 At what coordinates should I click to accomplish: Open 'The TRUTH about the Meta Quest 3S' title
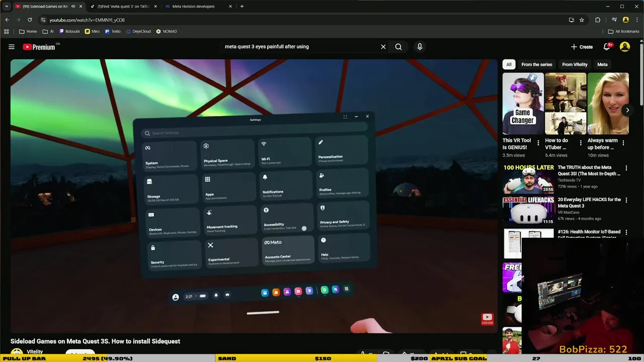pyautogui.click(x=588, y=170)
